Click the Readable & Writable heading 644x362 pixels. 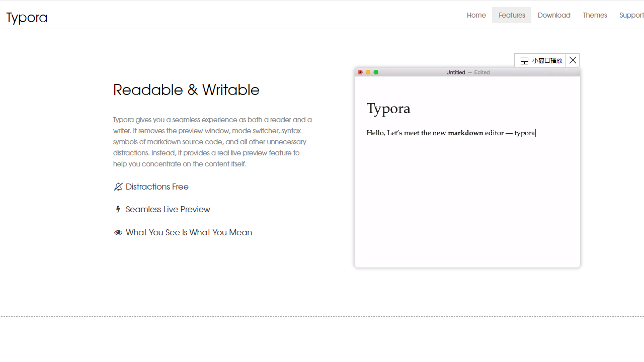click(186, 90)
